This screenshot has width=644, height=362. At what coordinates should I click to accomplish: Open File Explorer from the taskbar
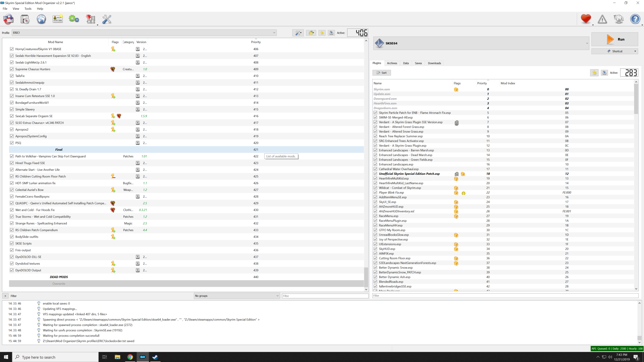117,357
